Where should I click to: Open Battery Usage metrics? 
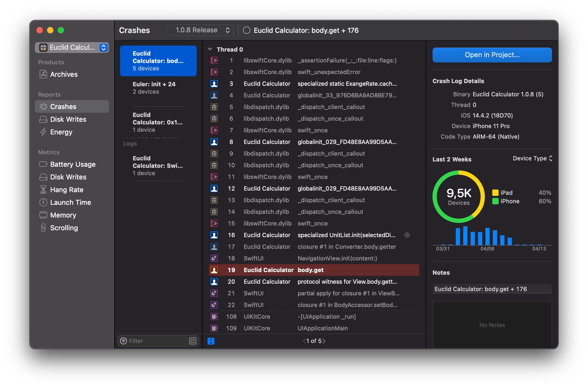tap(72, 164)
